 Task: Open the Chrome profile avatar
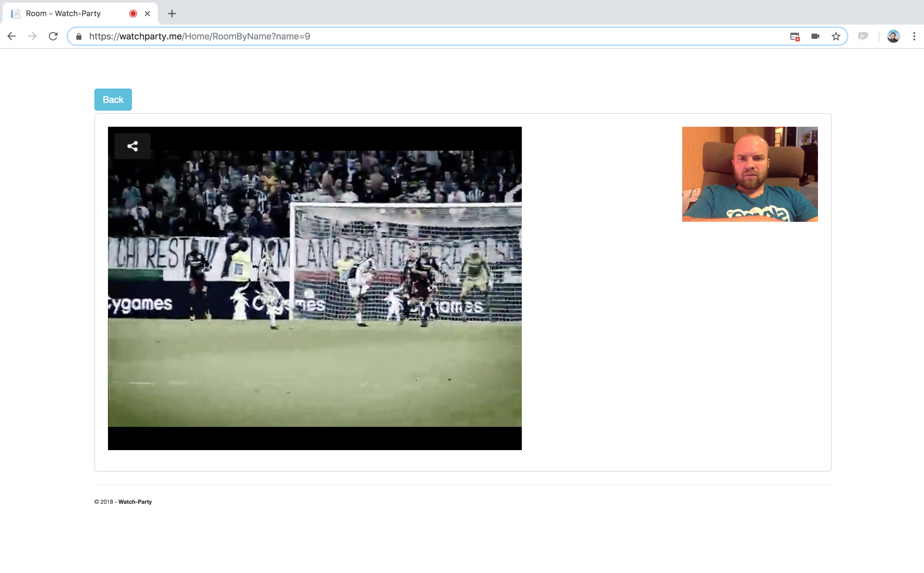click(893, 37)
